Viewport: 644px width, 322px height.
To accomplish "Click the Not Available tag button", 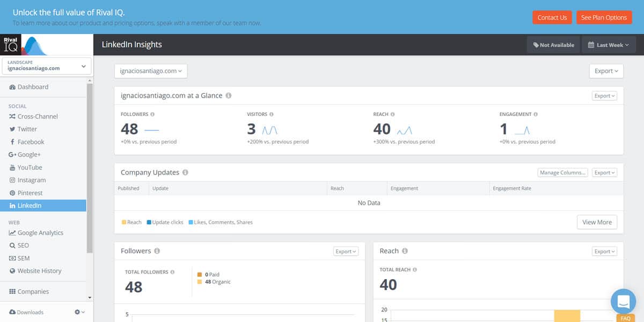I will tap(553, 45).
